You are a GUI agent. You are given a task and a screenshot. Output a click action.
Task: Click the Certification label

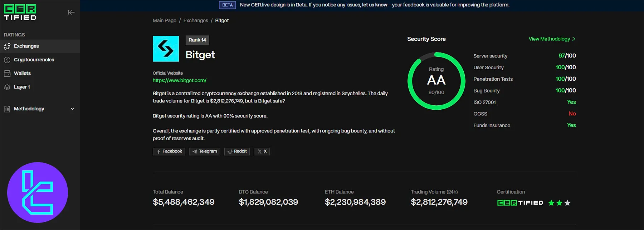pyautogui.click(x=511, y=192)
